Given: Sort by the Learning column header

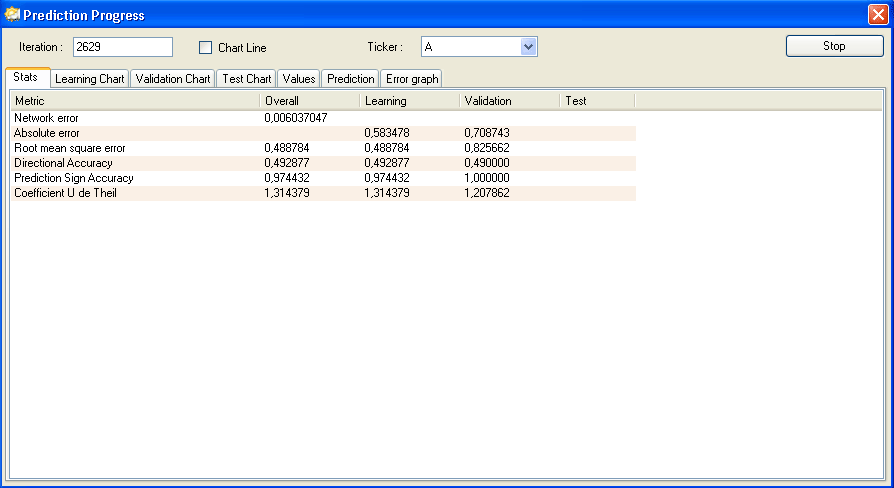Looking at the screenshot, I should pos(410,101).
